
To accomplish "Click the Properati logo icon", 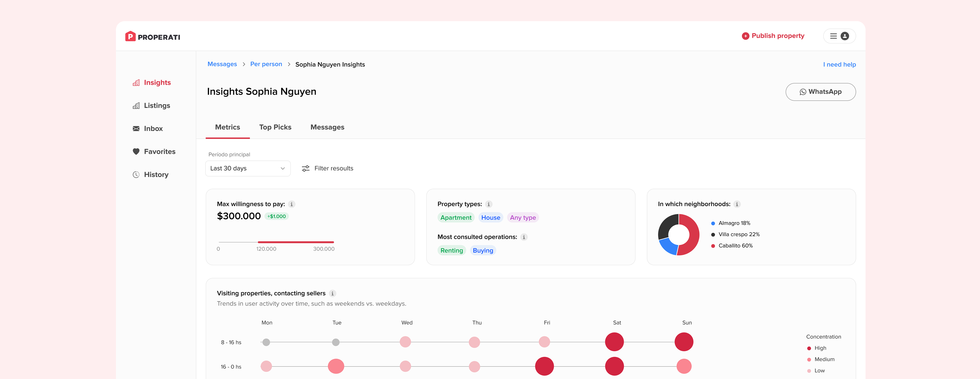I will [x=130, y=36].
